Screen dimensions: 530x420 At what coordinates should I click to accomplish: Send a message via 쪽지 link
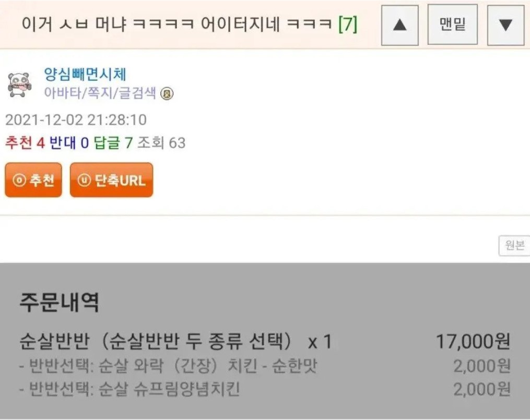tap(97, 94)
